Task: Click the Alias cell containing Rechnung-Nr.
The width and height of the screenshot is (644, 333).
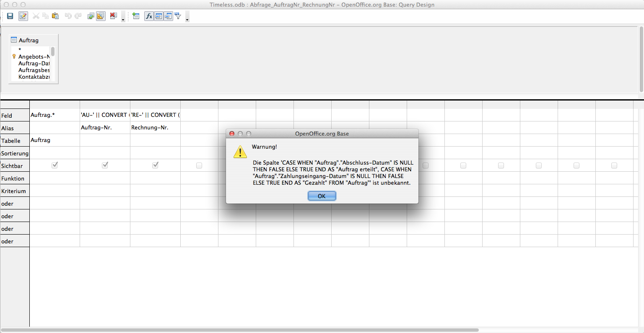Action: [x=155, y=128]
